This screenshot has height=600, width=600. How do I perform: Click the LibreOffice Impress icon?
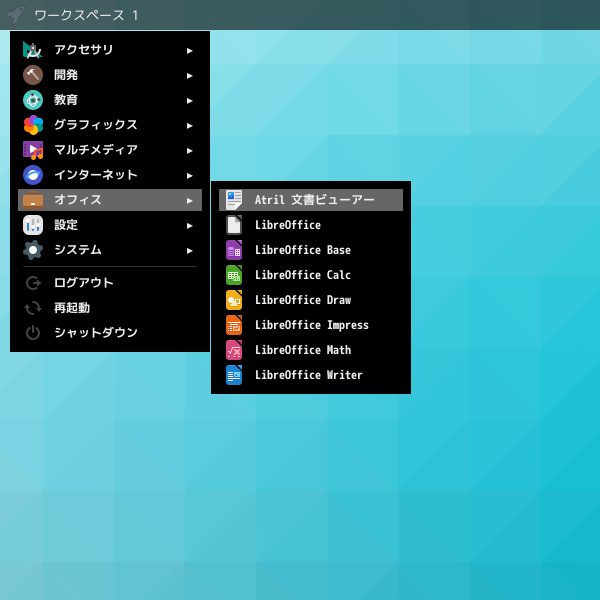(x=234, y=325)
